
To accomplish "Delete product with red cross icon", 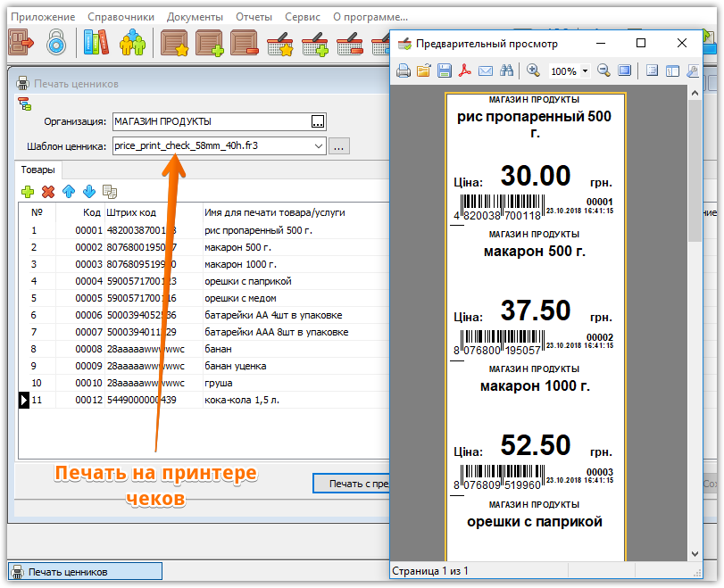I will [x=48, y=192].
